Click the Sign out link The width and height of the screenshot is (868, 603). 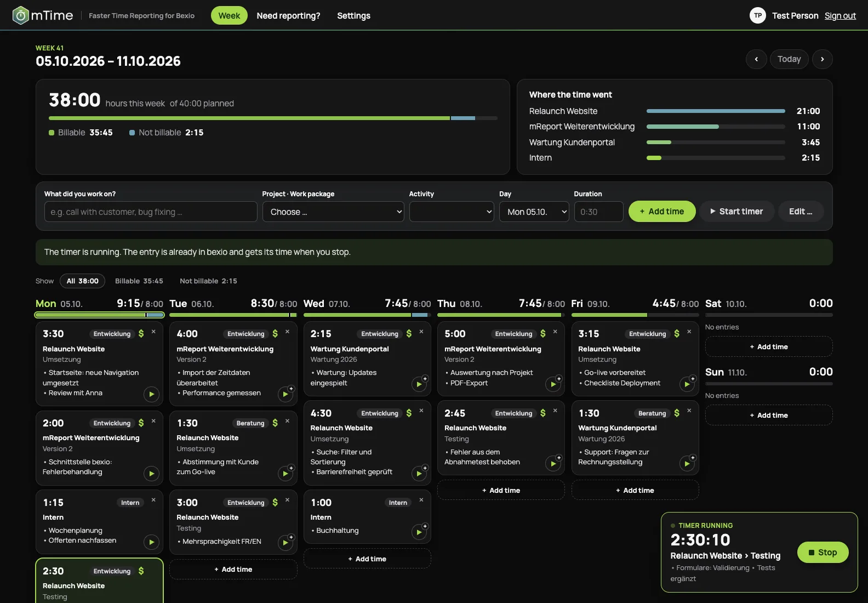[840, 15]
